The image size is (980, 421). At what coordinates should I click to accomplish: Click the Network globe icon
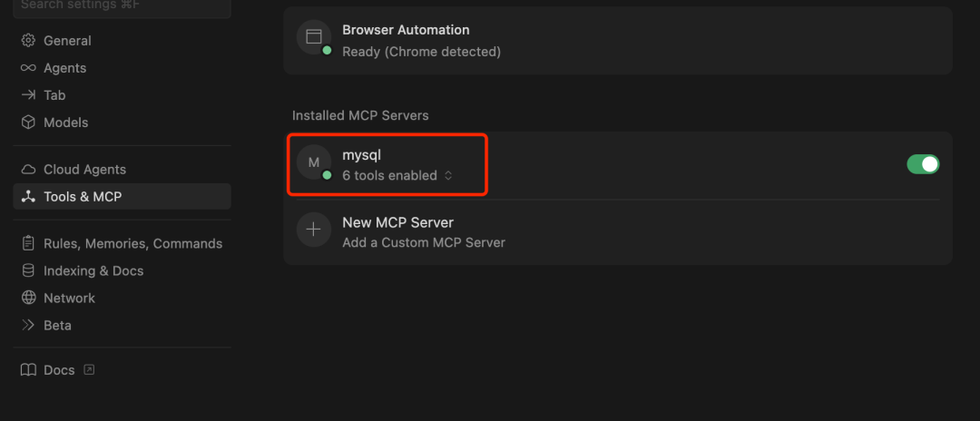point(28,299)
